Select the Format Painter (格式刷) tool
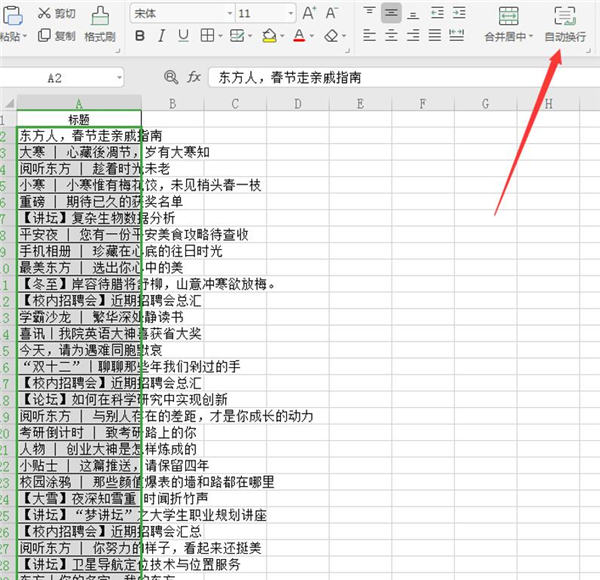 (100, 24)
